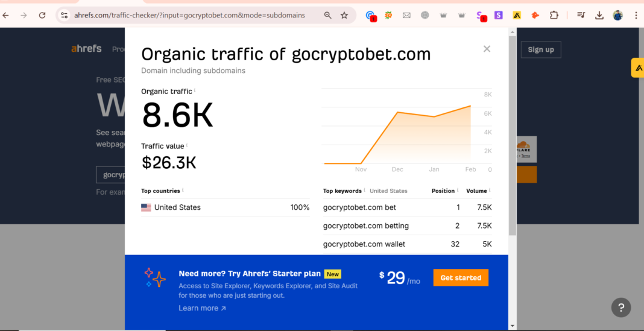The width and height of the screenshot is (644, 331).
Task: Click Top countries info icon
Action: point(183,190)
